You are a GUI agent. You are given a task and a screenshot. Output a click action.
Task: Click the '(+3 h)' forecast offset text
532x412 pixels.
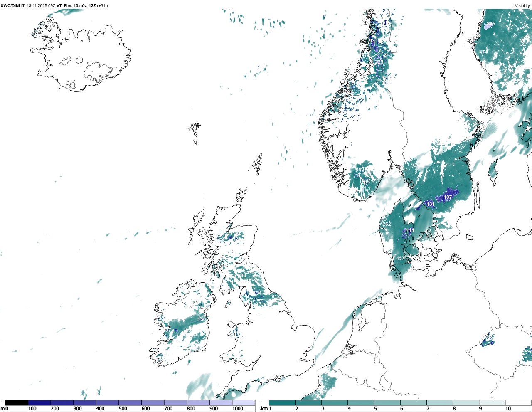tap(103, 5)
